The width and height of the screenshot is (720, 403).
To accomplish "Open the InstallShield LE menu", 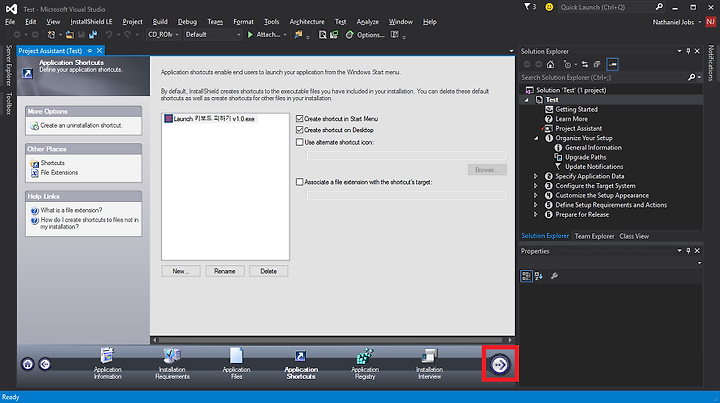I will click(x=91, y=22).
